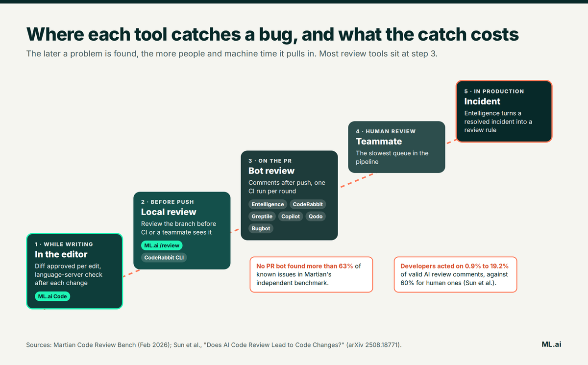Click the '2 · BEFORE PUSH' label
This screenshot has width=588, height=365.
168,202
